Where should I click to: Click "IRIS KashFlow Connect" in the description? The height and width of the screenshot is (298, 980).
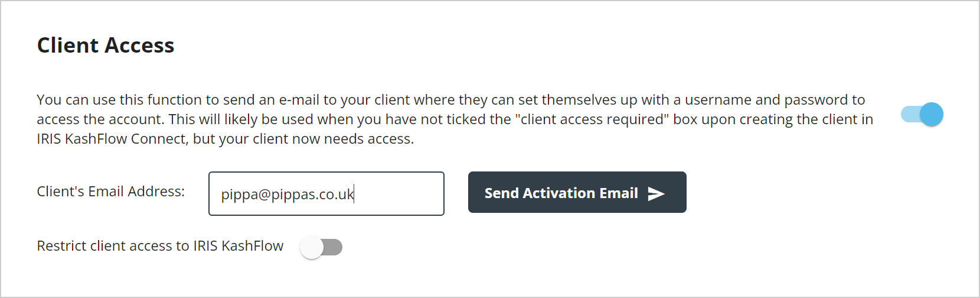point(112,139)
